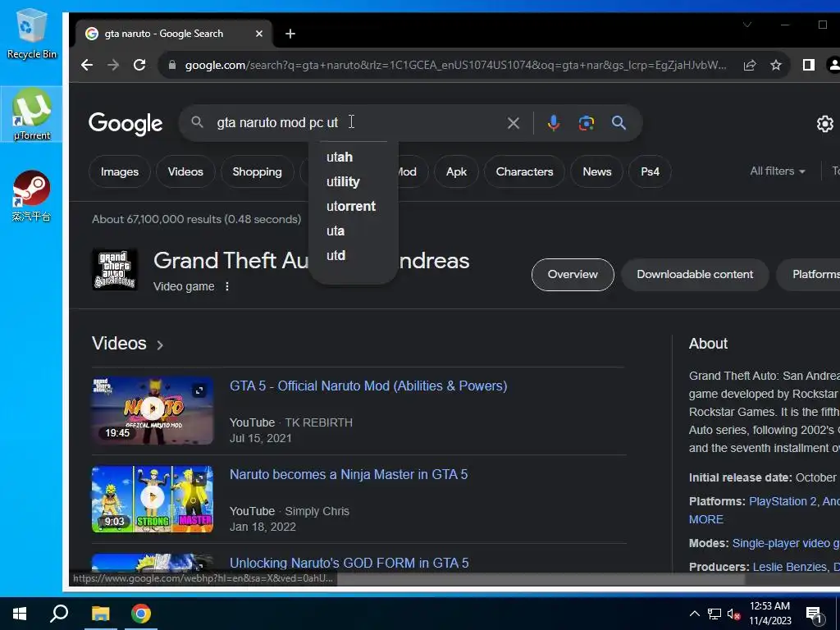Viewport: 840px width, 630px height.
Task: Submit search with the blue magnifier
Action: pos(619,123)
